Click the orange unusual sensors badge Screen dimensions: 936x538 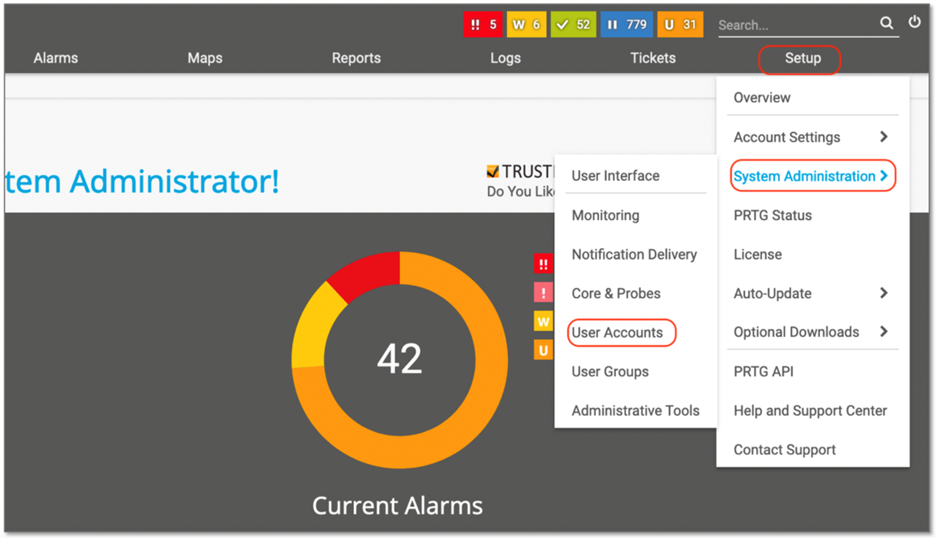(x=680, y=25)
